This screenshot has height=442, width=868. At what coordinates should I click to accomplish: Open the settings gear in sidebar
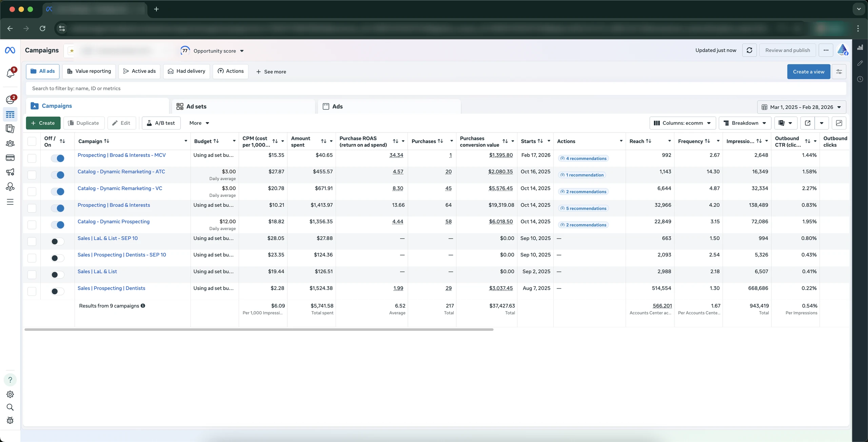pos(10,394)
